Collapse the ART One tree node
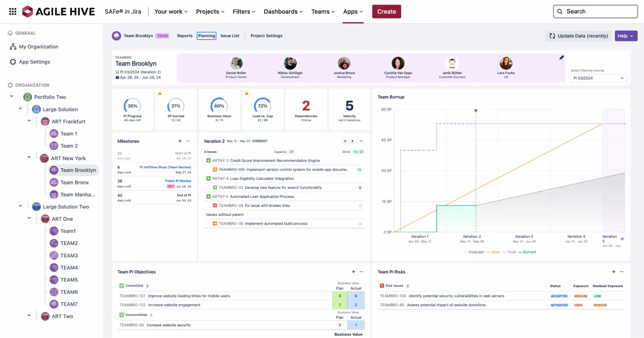 pyautogui.click(x=29, y=218)
